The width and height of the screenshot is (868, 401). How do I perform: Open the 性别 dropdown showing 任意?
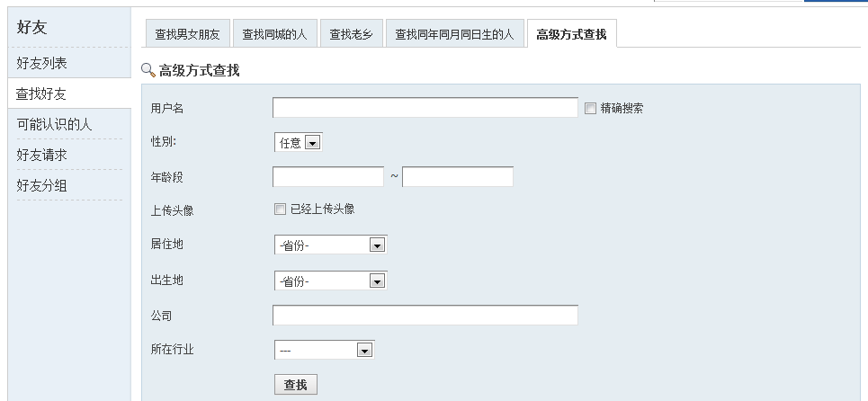pos(298,142)
